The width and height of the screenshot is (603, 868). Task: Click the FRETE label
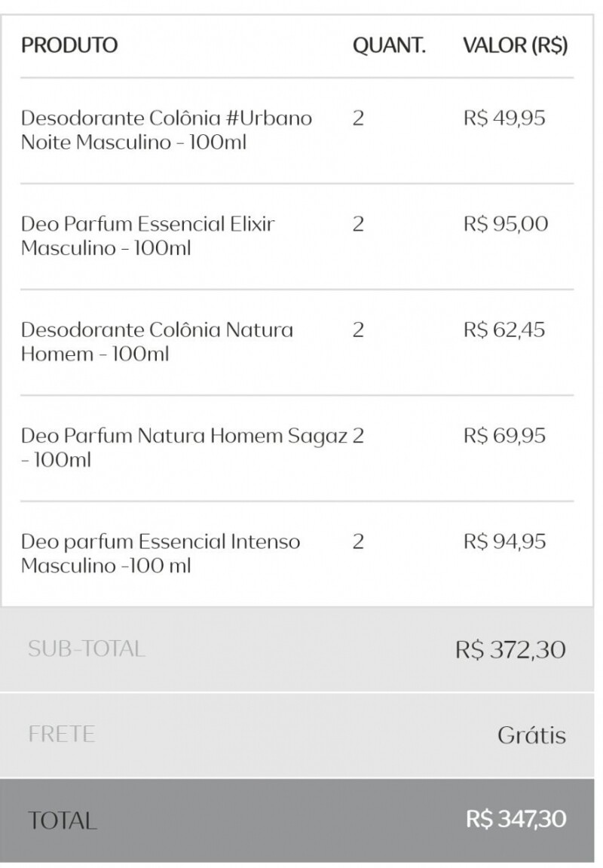(62, 735)
